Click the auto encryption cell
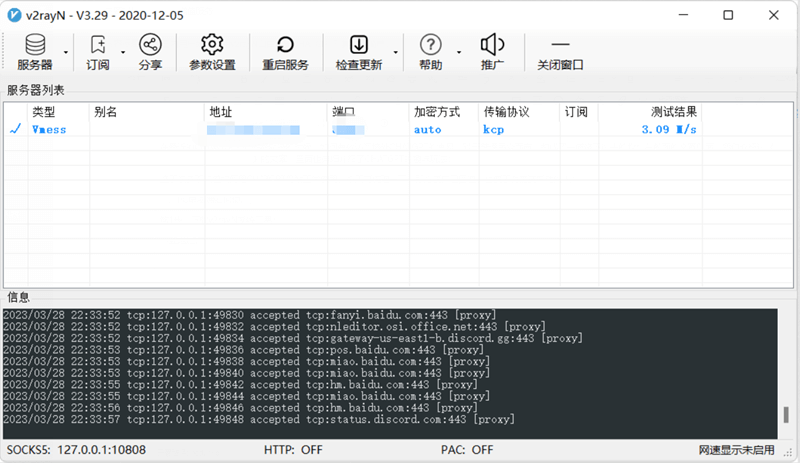Image resolution: width=800 pixels, height=463 pixels. (428, 130)
